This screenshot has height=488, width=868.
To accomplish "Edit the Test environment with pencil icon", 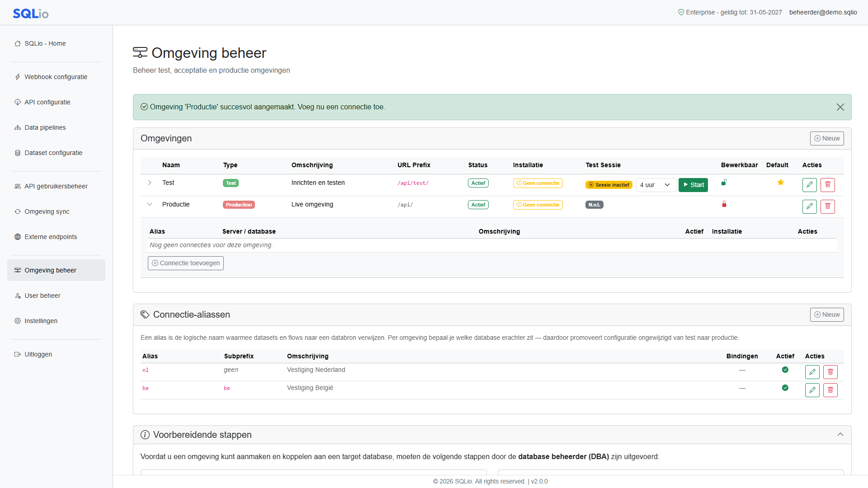I will (x=809, y=185).
